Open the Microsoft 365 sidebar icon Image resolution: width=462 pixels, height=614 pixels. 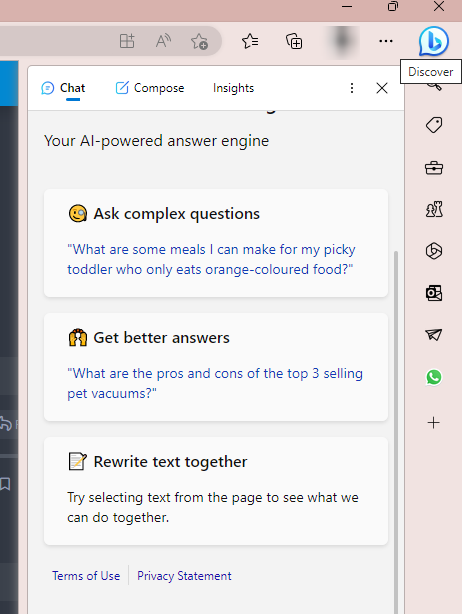(434, 251)
